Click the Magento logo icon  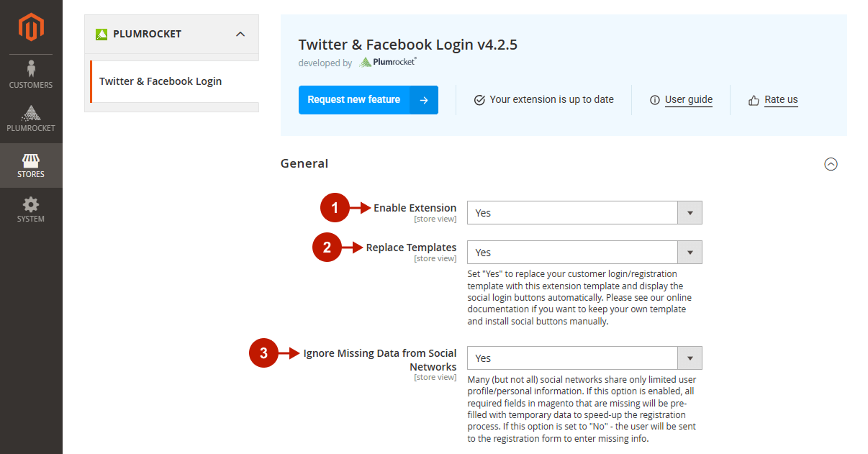click(x=31, y=27)
